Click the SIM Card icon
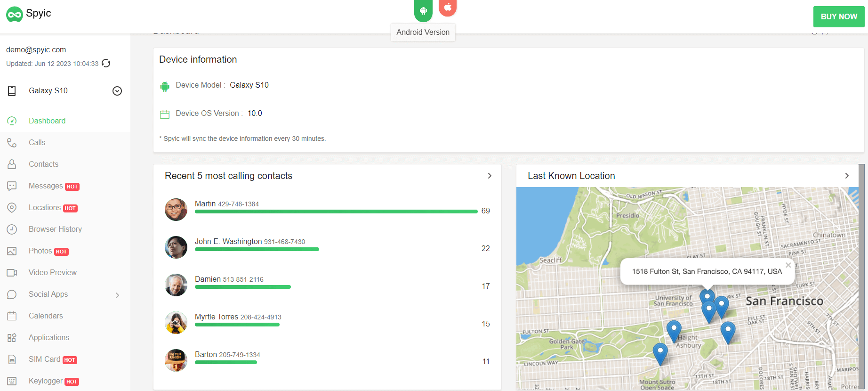The width and height of the screenshot is (868, 391). (x=12, y=359)
